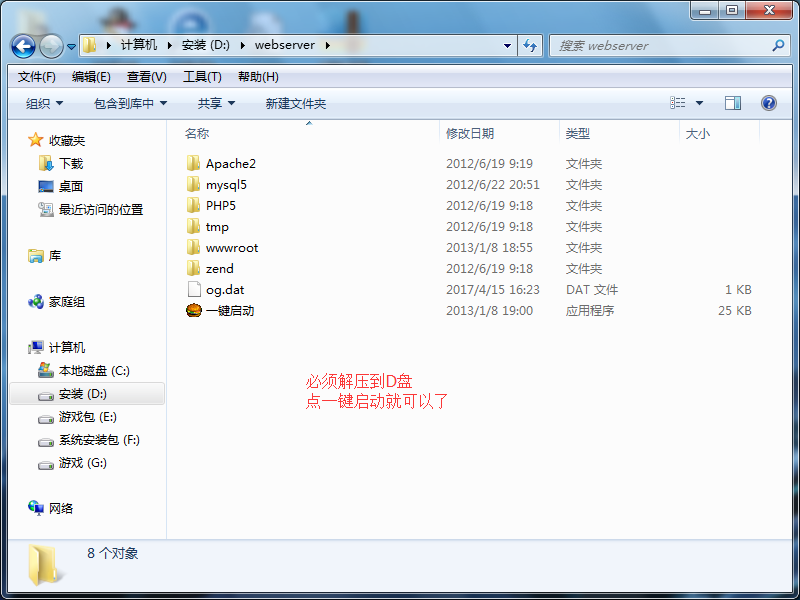The image size is (800, 600).
Task: Click the og.dat size 1 KB
Action: [x=738, y=290]
